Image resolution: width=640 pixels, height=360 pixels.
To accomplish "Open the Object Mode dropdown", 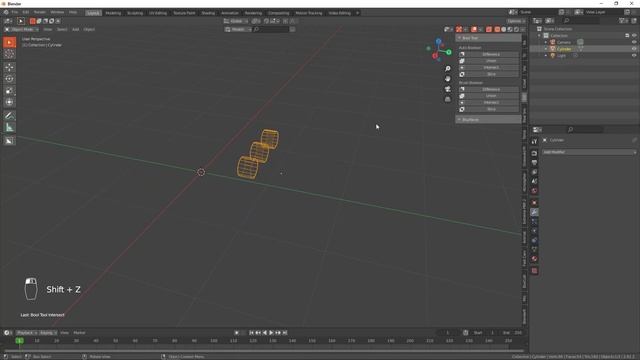I will coord(22,29).
